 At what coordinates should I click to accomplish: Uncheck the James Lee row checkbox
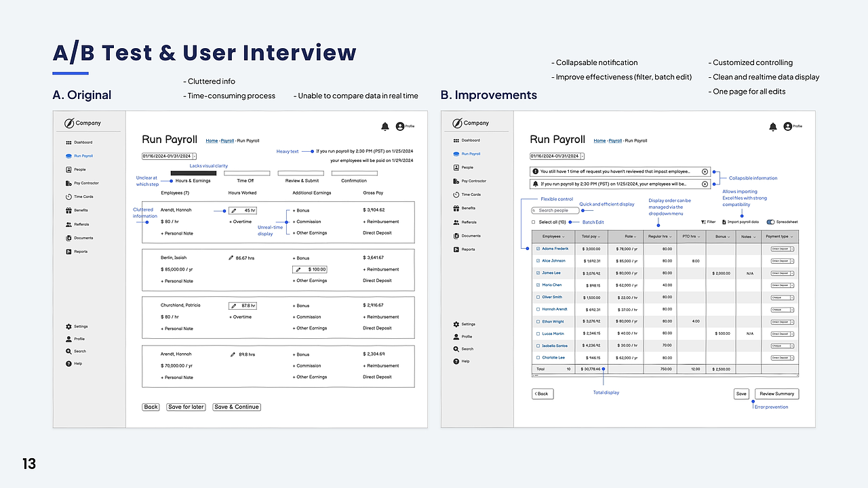pos(538,273)
